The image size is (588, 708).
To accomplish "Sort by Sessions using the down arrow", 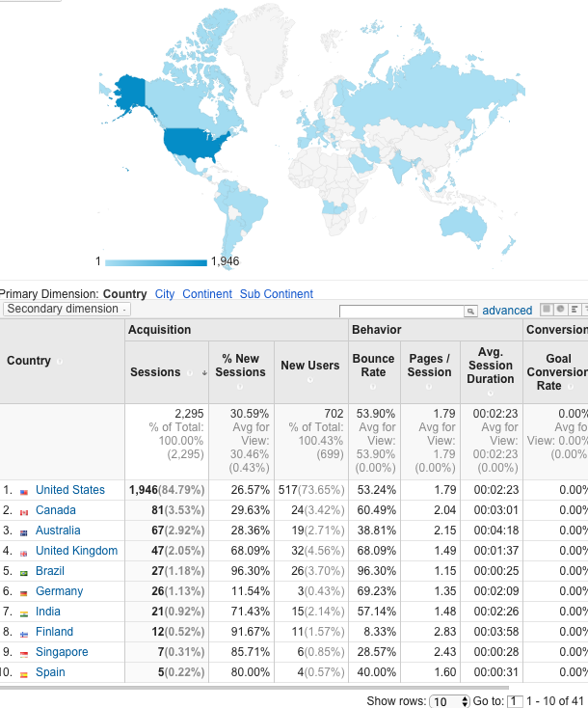I will 204,373.
